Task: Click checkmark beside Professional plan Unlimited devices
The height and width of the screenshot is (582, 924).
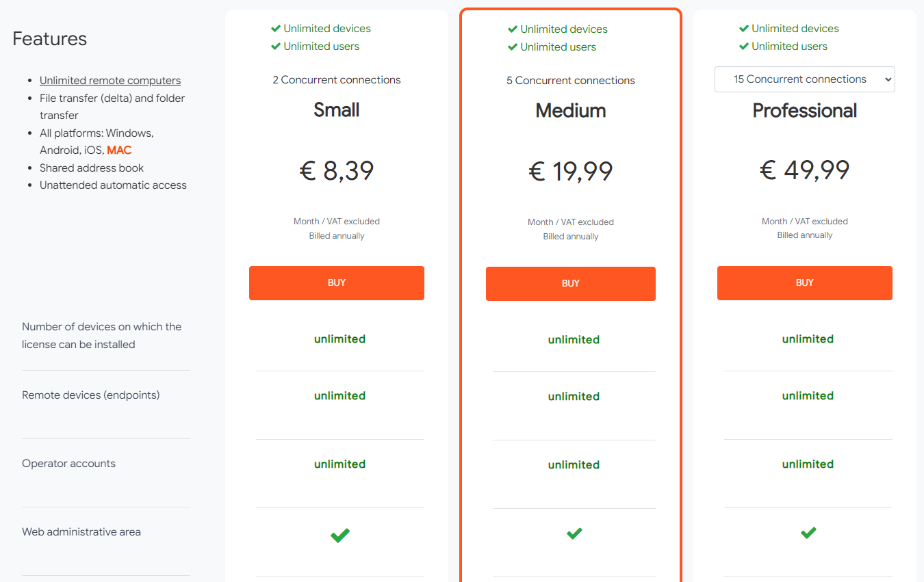Action: [744, 29]
